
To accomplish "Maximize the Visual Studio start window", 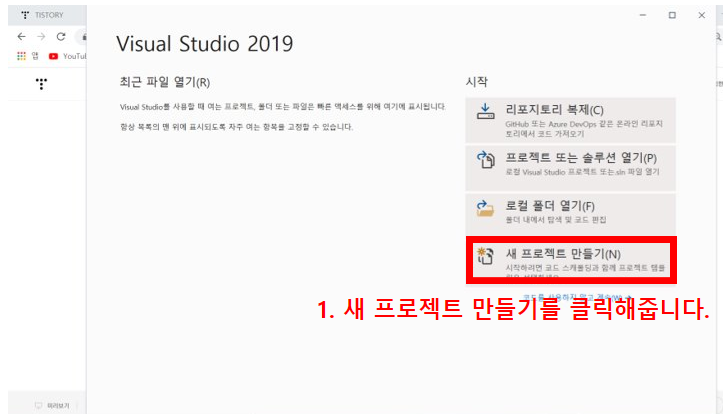I will pos(672,15).
